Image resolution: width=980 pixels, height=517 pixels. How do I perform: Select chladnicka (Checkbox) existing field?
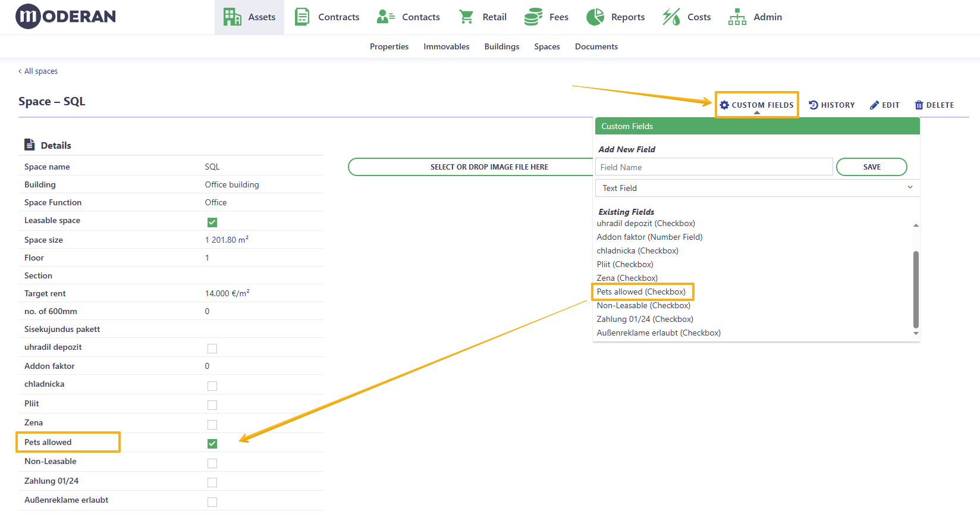pyautogui.click(x=637, y=250)
